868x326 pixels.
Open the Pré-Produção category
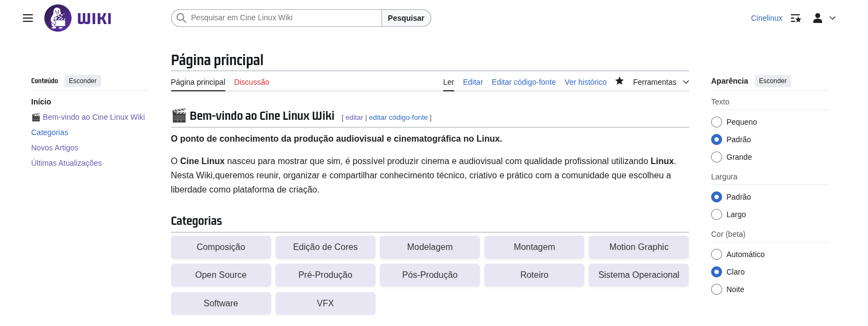click(x=325, y=275)
